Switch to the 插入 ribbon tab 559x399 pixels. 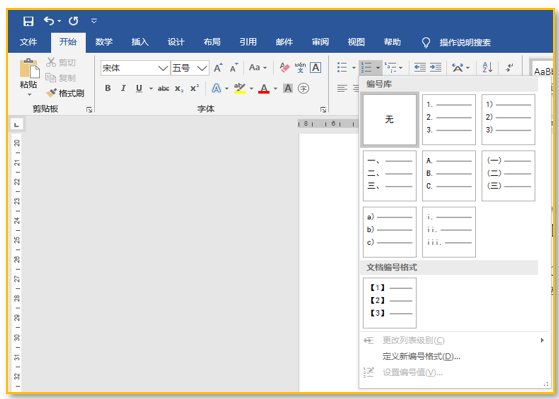pos(140,42)
